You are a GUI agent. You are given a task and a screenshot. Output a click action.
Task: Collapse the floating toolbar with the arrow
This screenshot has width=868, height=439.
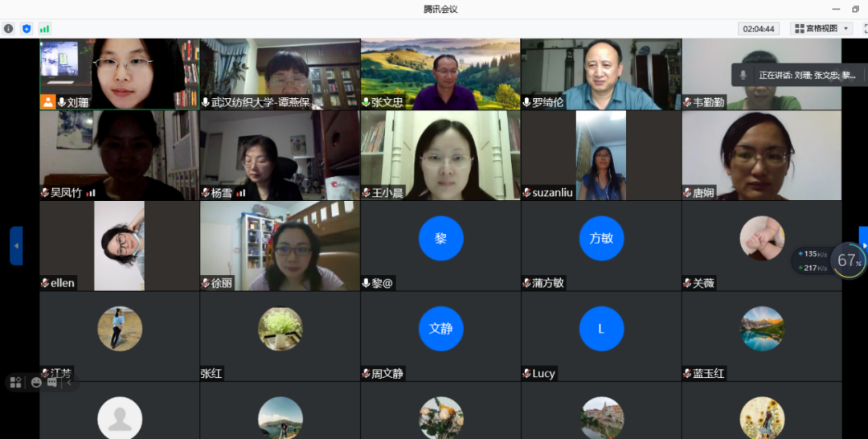(69, 383)
